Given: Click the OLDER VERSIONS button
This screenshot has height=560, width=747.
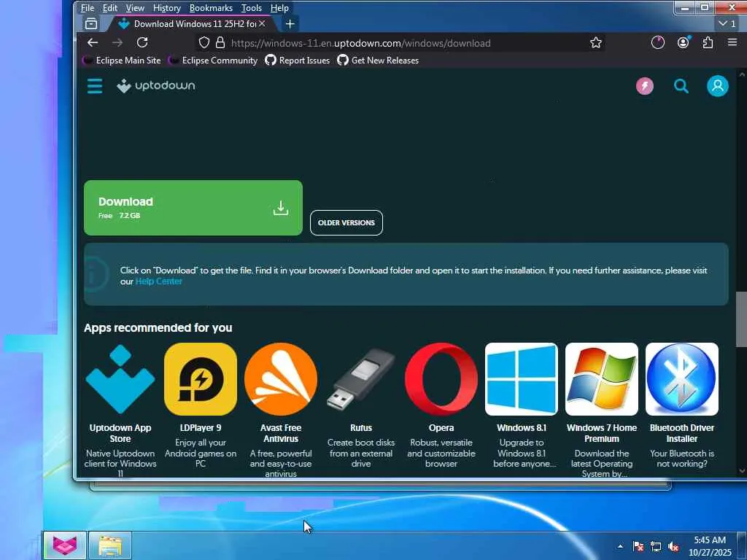Looking at the screenshot, I should pyautogui.click(x=347, y=223).
